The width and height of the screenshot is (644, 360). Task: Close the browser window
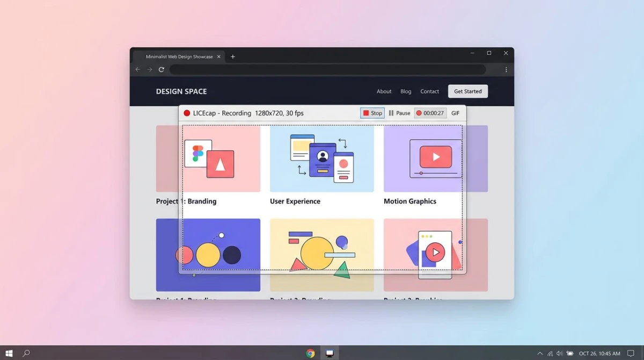[x=506, y=53]
